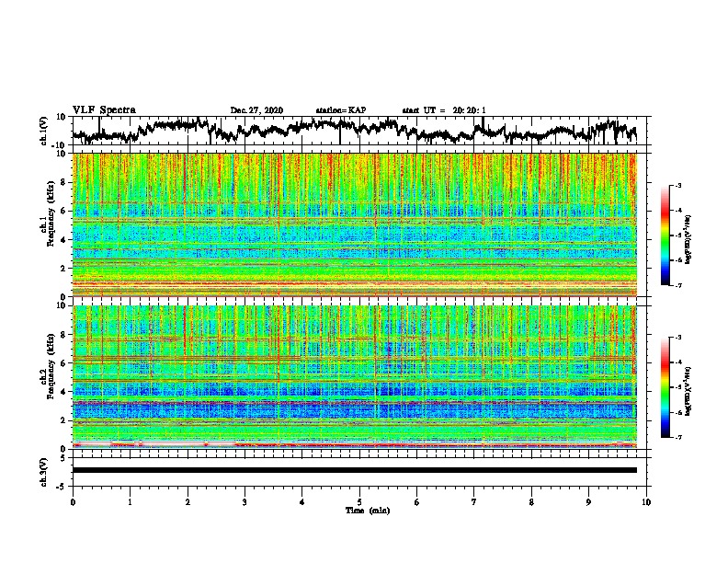Click time axis tick label '1'
Image resolution: width=728 pixels, height=563 pixels.
click(130, 502)
